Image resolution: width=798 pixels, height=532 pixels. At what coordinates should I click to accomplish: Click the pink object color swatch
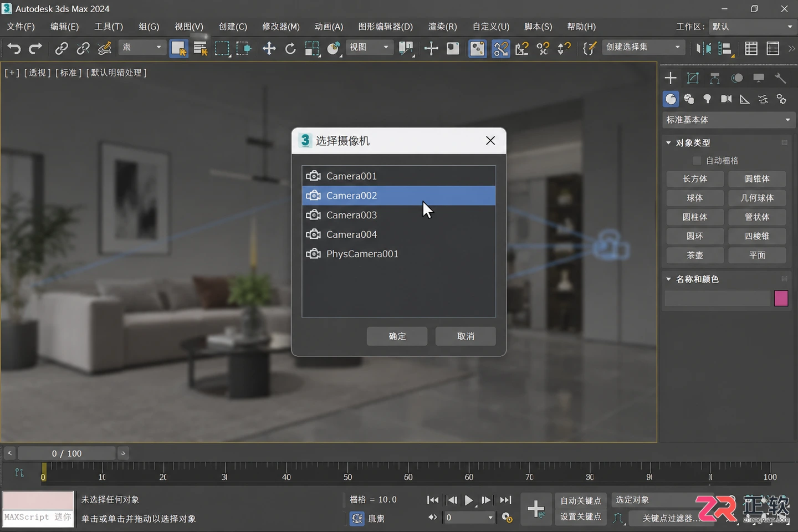tap(781, 299)
